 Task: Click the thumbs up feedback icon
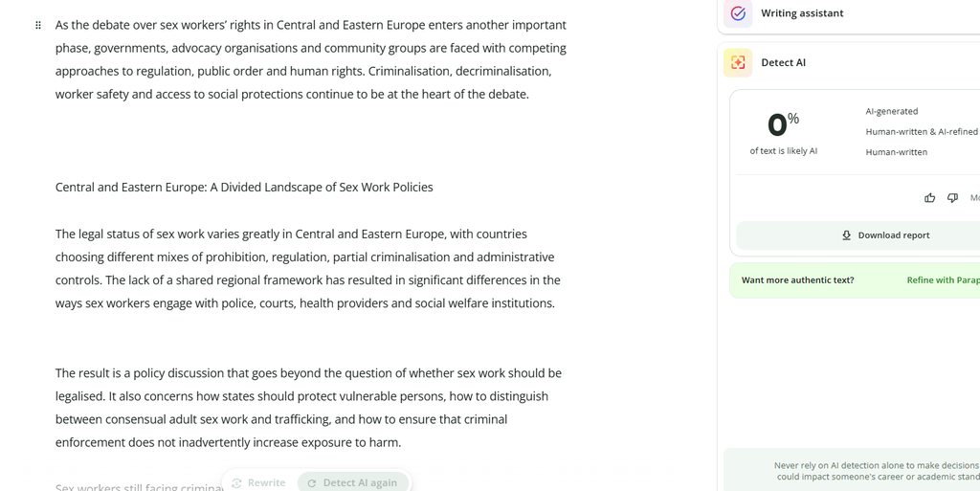(929, 197)
